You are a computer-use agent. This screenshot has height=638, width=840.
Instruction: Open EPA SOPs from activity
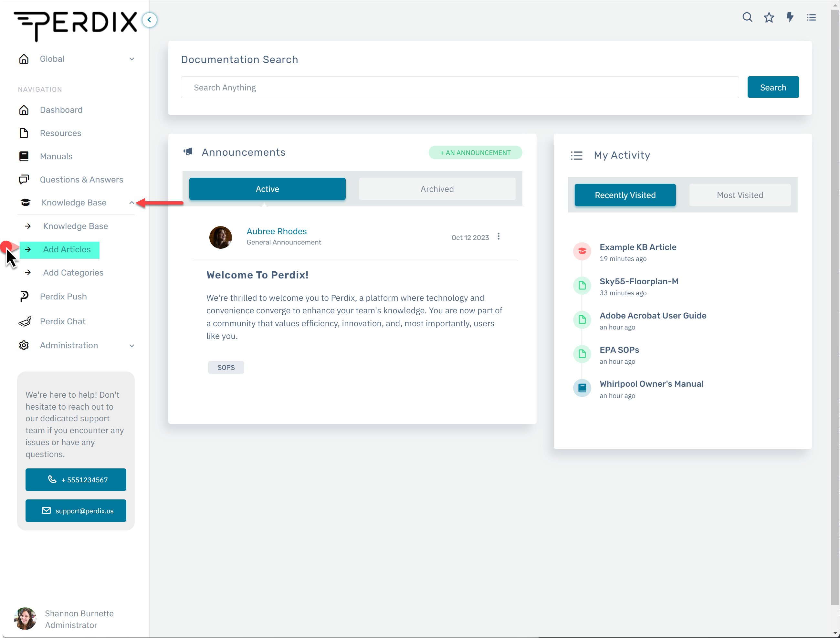click(x=619, y=350)
